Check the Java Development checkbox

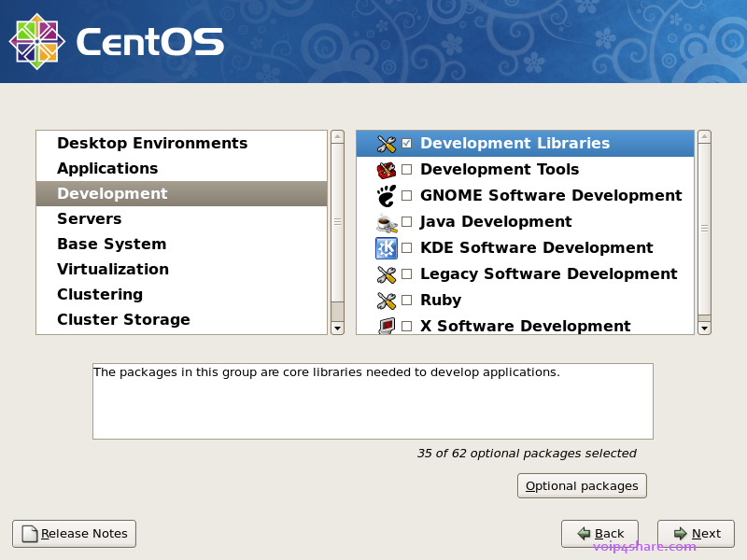(406, 221)
